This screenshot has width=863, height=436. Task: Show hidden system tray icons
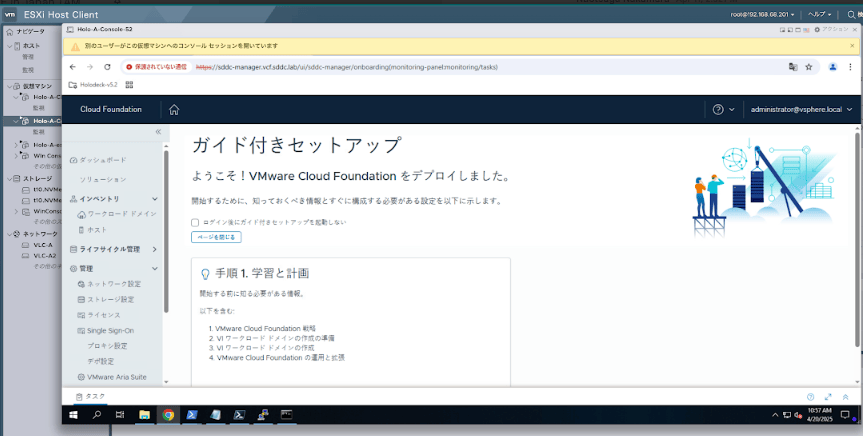click(x=775, y=415)
